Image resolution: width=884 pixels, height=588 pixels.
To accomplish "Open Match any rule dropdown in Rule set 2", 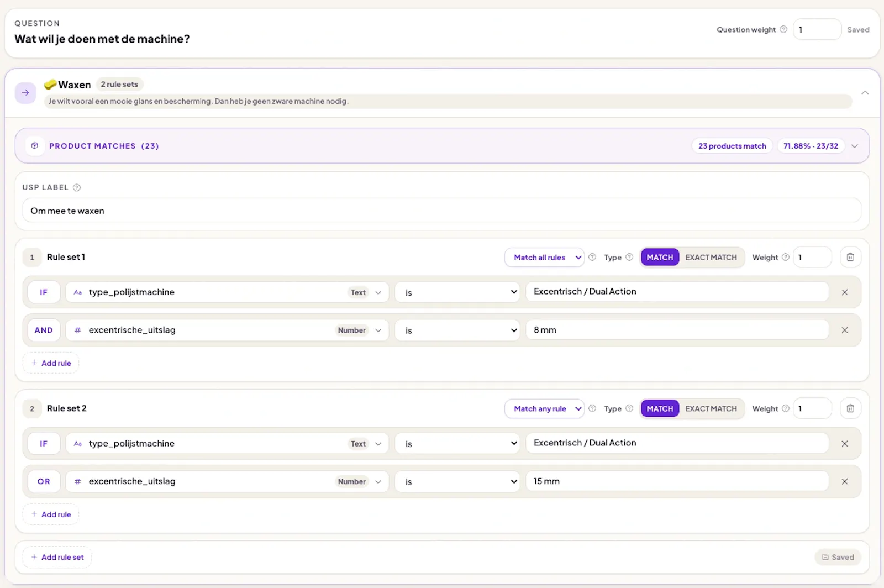I will coord(544,409).
